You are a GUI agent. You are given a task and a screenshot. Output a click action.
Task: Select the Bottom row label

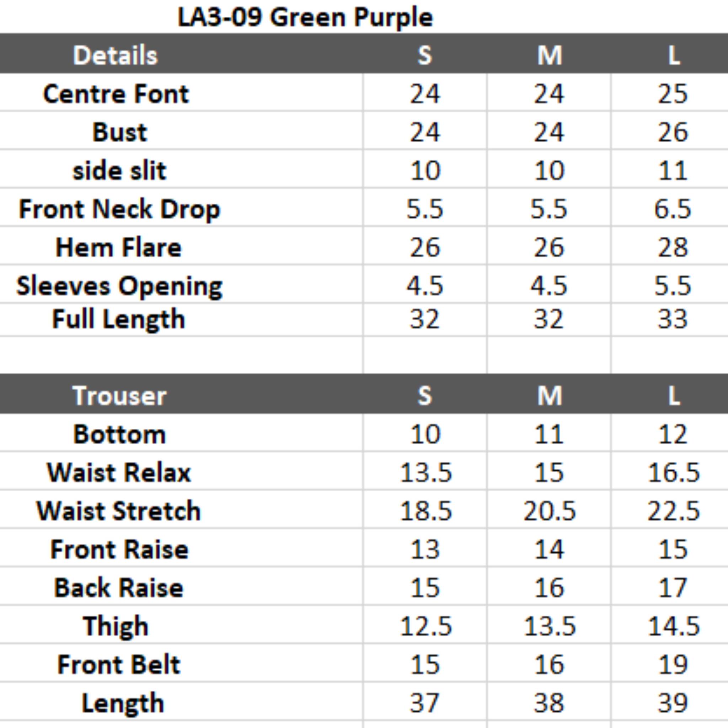[119, 434]
